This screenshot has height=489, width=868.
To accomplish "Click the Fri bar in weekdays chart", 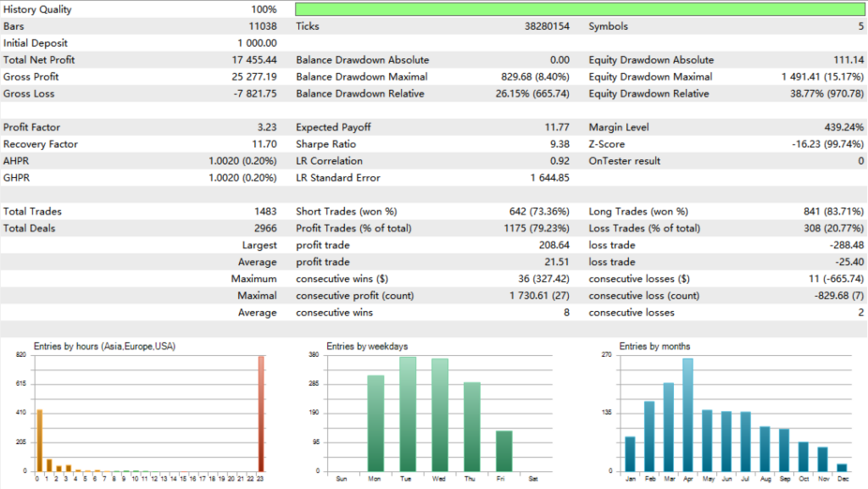I will (x=504, y=452).
